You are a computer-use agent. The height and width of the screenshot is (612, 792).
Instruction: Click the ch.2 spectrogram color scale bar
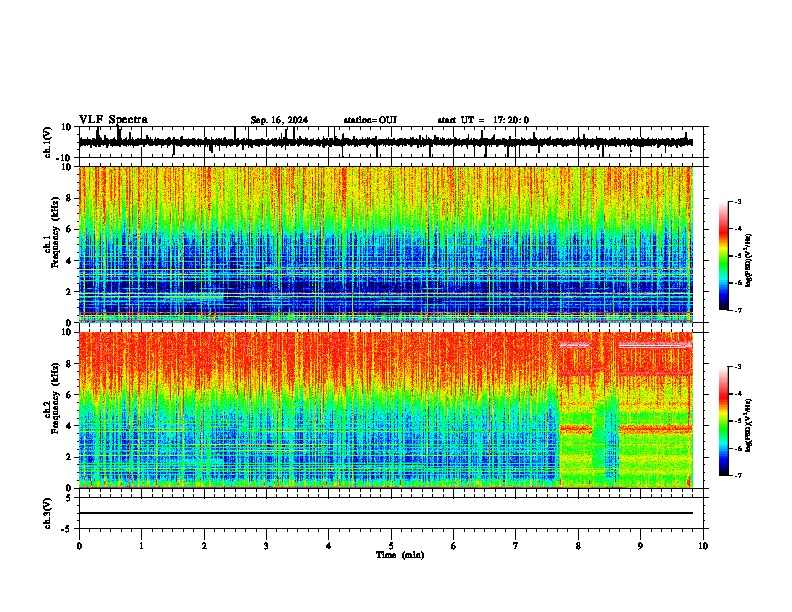point(724,421)
